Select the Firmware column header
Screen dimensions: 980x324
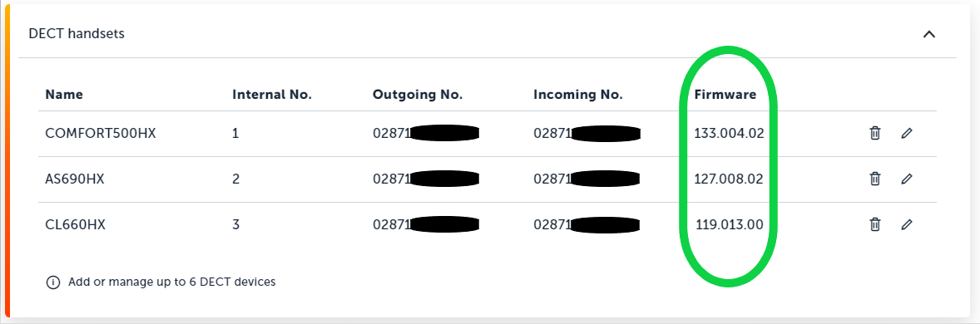[725, 95]
